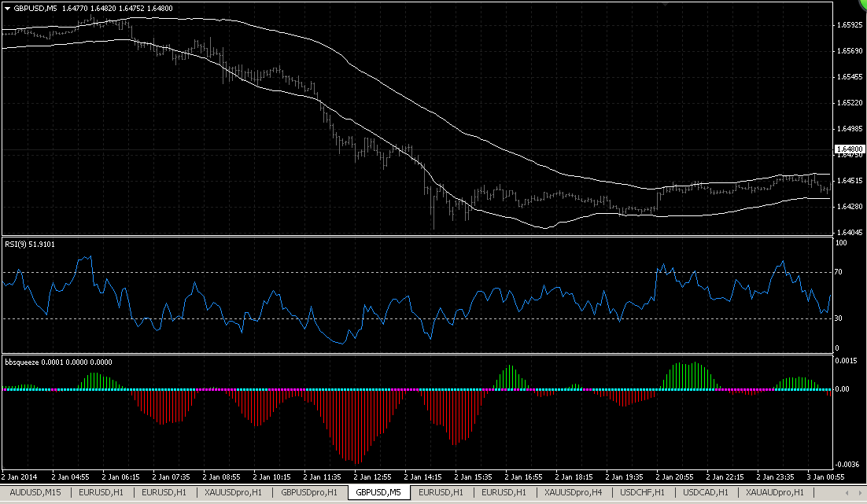This screenshot has height=504, width=867.
Task: Click price scale value 1.65220
Action: coord(850,103)
